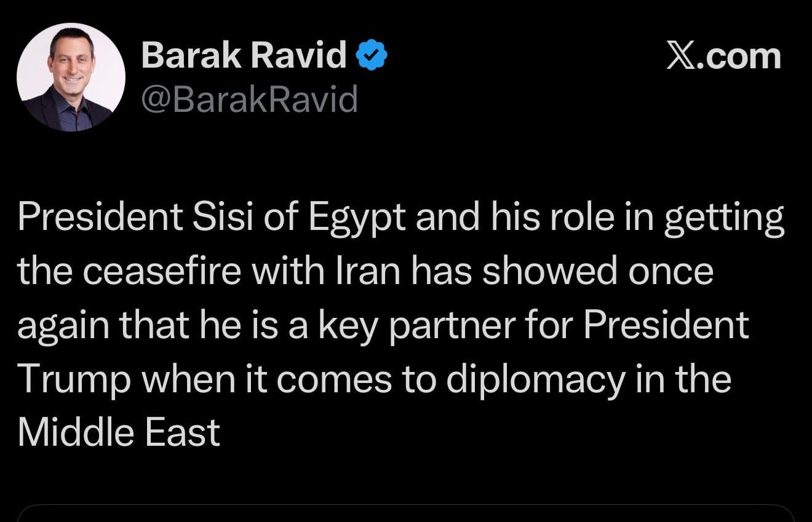Screen dimensions: 812x522
Task: Click the blue verified checkmark badge
Action: pyautogui.click(x=372, y=57)
